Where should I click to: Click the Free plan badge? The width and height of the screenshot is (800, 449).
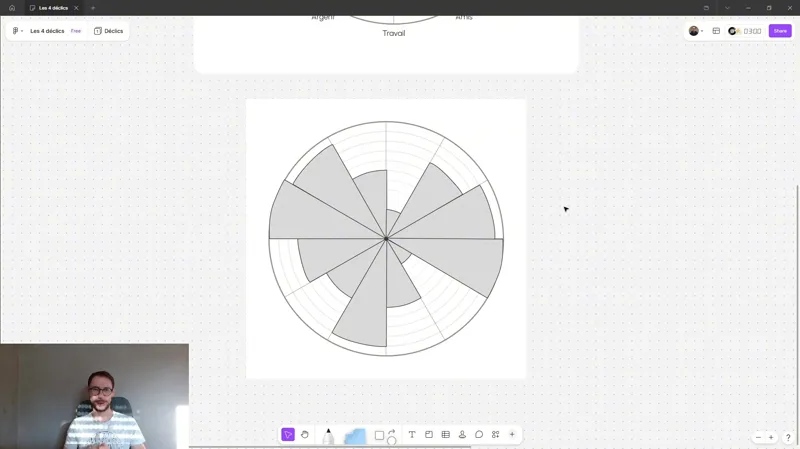pos(76,31)
